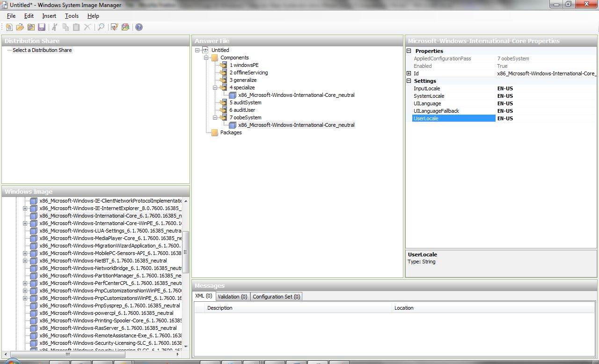Click the InputLocale value field
599x364 pixels.
click(x=545, y=88)
